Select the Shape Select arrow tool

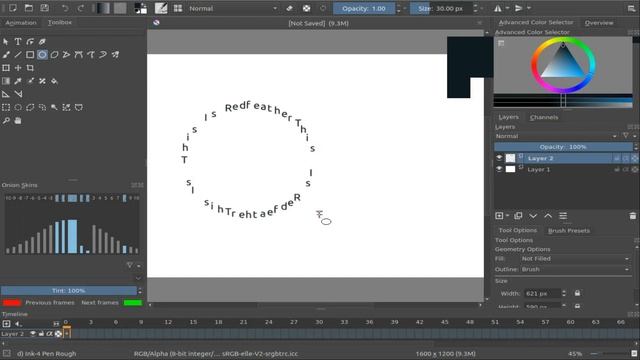tap(6, 42)
